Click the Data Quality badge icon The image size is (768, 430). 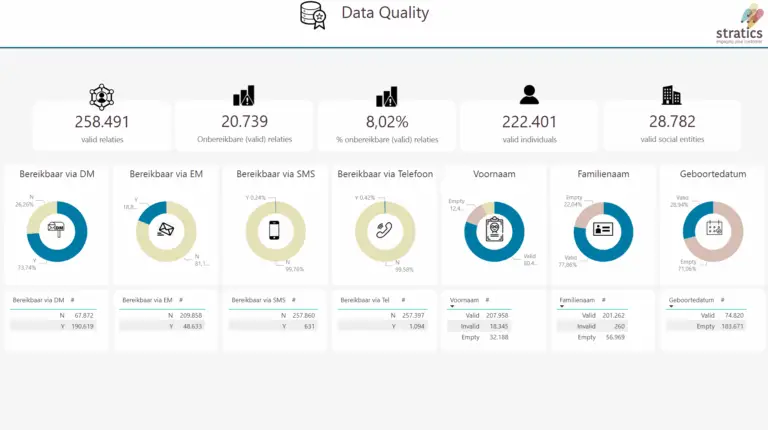pos(313,15)
